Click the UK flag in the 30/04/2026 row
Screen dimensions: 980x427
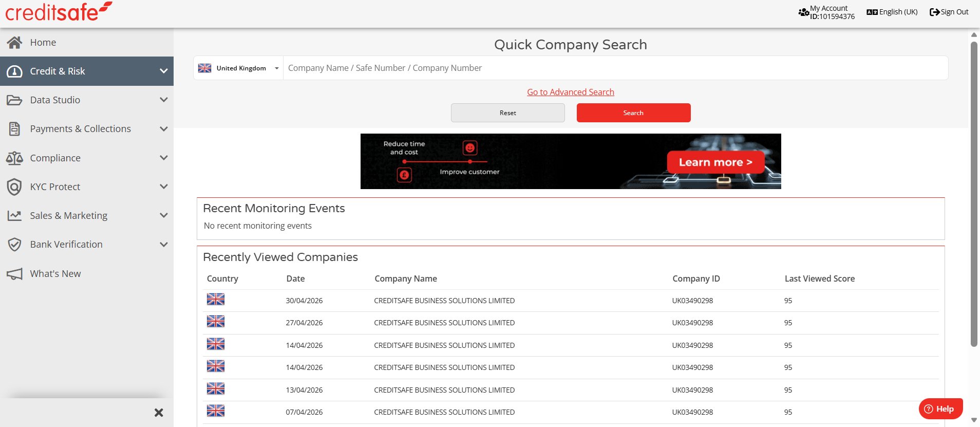pos(216,299)
